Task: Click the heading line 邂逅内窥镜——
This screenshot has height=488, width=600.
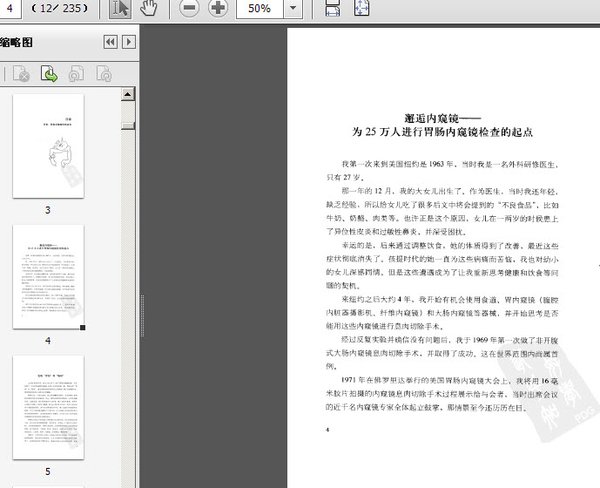Action: point(442,118)
